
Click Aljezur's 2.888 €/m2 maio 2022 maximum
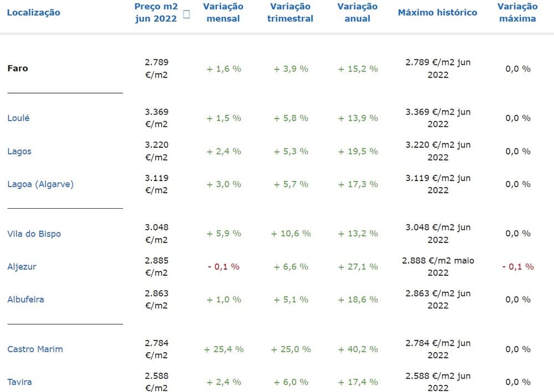438,267
